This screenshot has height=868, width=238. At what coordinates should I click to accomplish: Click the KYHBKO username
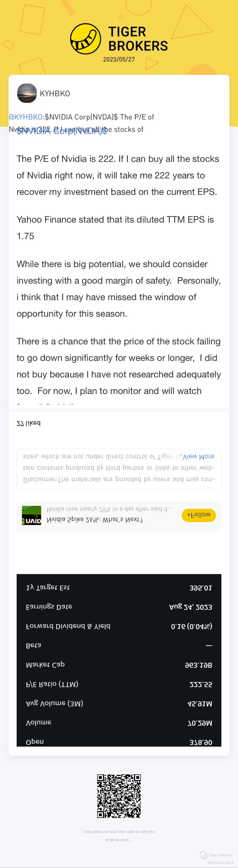(55, 94)
